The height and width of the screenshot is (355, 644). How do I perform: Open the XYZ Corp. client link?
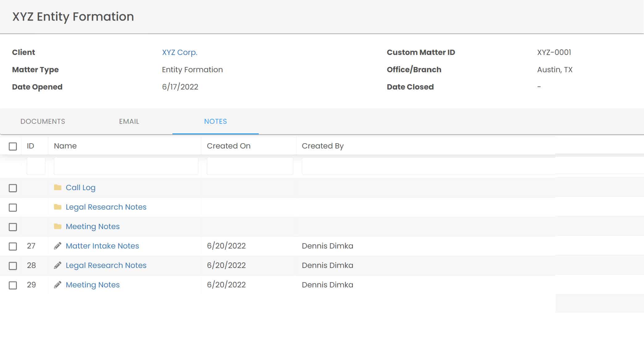coord(180,52)
